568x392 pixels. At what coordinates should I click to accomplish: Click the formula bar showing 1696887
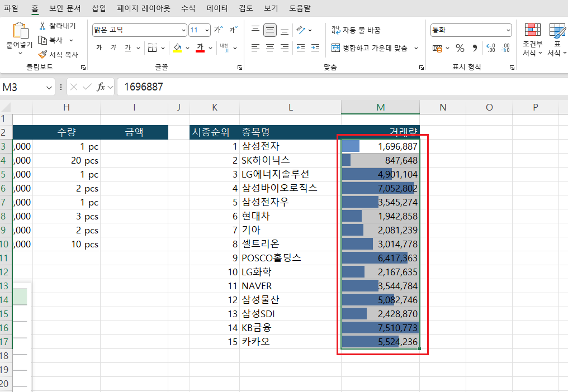342,87
